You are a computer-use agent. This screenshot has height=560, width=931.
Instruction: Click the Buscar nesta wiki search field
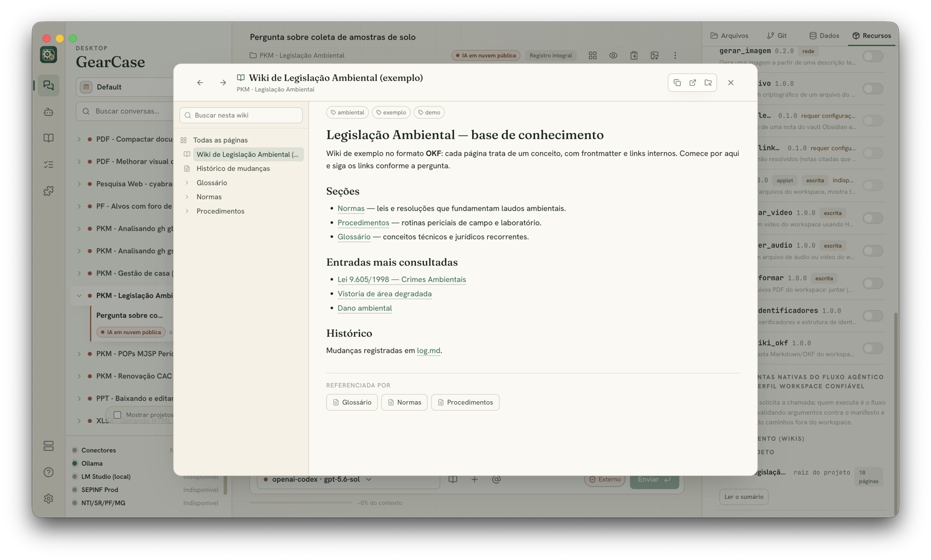coord(241,115)
